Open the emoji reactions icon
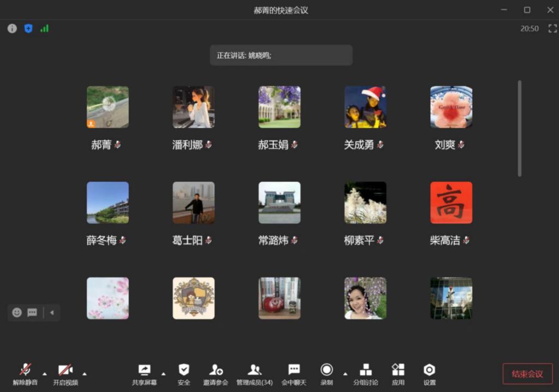 pos(17,312)
